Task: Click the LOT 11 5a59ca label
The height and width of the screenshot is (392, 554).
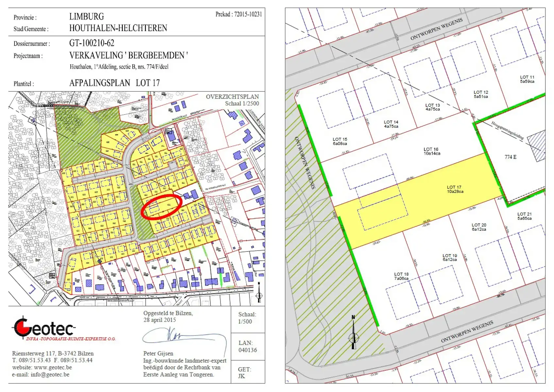Action: 527,79
